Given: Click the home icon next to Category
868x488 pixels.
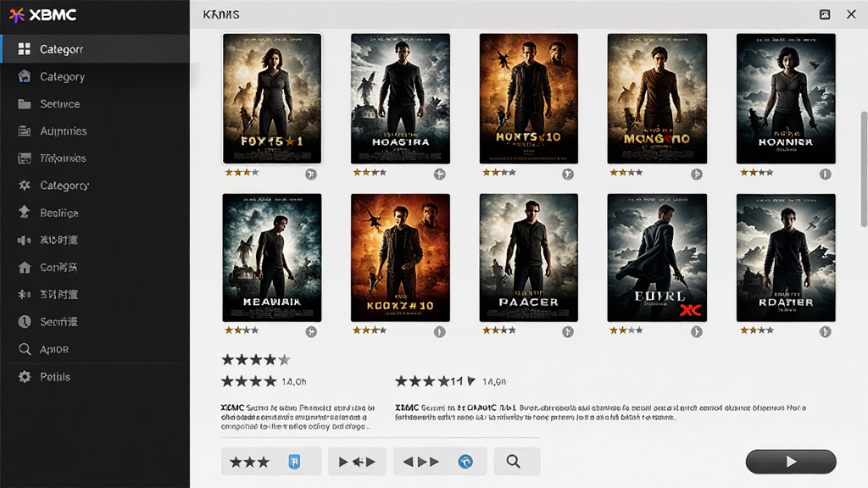Looking at the screenshot, I should click(x=25, y=76).
